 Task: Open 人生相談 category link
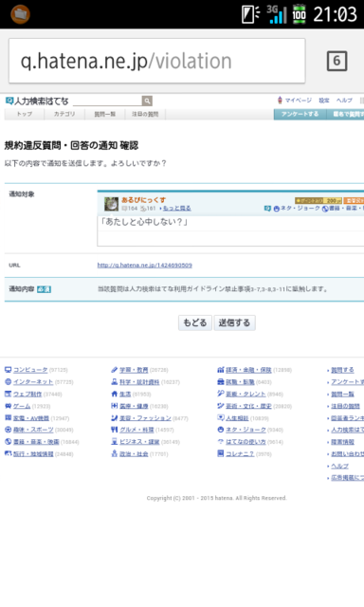(x=237, y=418)
